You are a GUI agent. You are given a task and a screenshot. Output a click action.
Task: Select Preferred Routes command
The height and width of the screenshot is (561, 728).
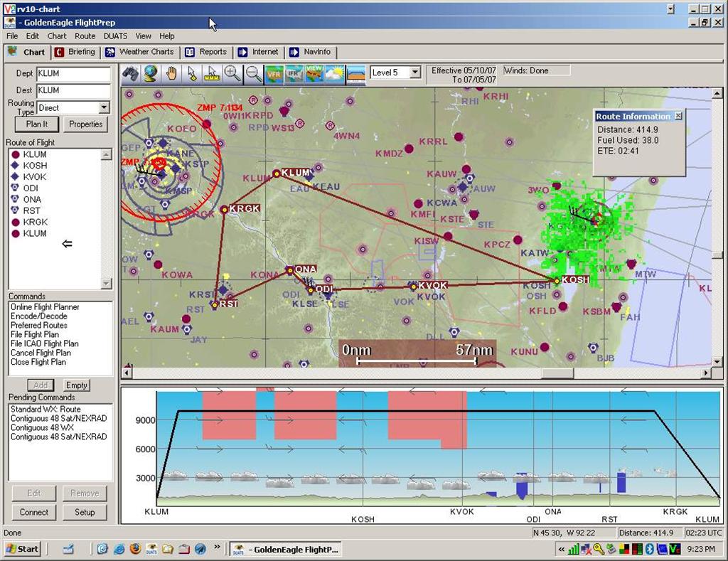pyautogui.click(x=39, y=326)
